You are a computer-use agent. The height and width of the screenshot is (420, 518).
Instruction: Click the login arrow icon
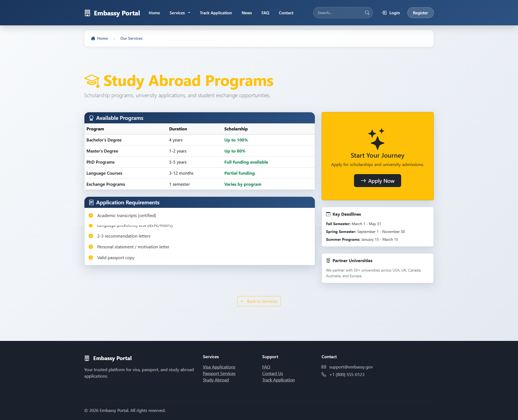(384, 13)
